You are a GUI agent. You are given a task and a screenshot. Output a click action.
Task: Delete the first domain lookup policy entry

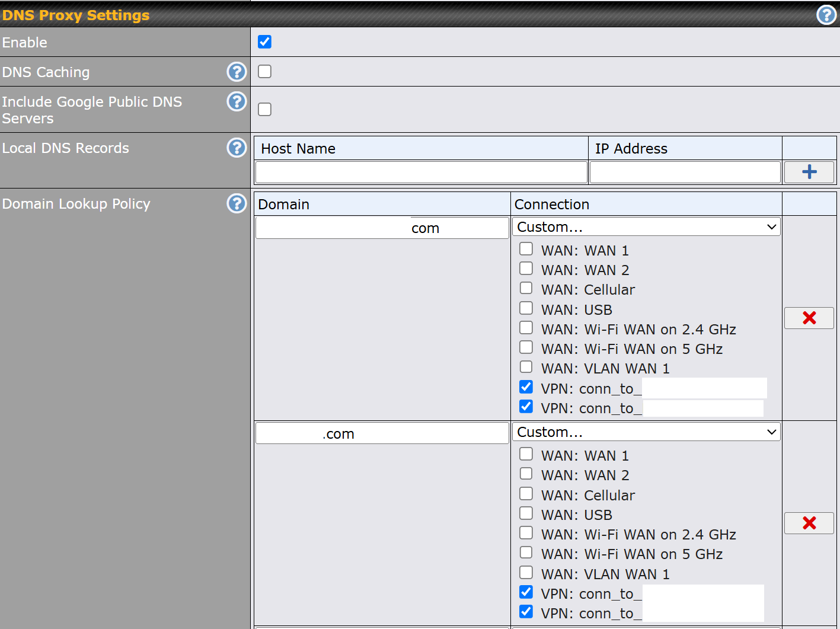(x=809, y=318)
